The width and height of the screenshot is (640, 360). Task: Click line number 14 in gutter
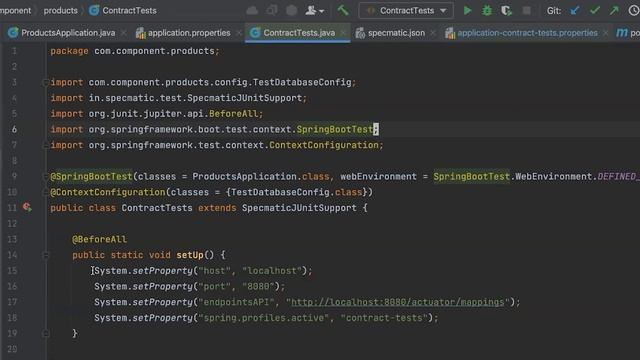tap(12, 255)
